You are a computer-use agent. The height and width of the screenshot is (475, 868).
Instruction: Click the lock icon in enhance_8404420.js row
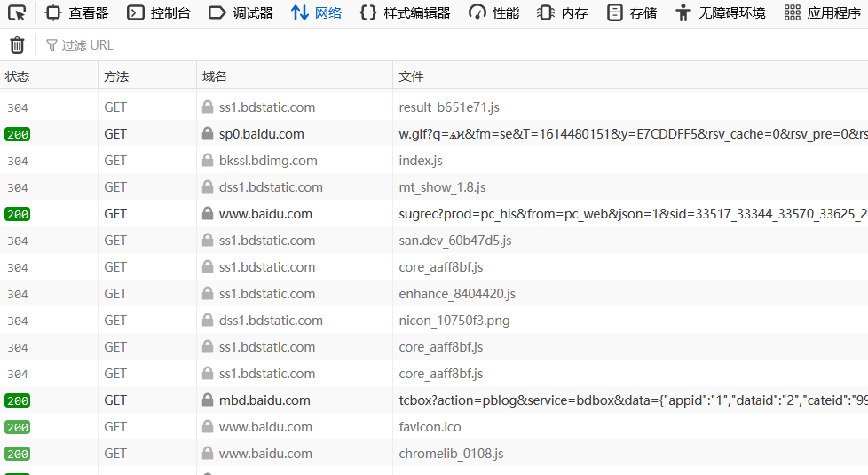[208, 293]
